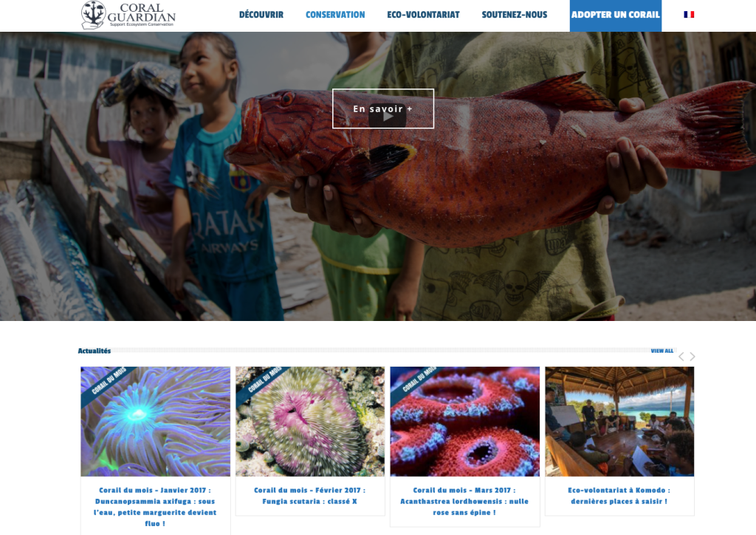This screenshot has width=756, height=535.
Task: Advance news carousel with next arrow
Action: 693,356
